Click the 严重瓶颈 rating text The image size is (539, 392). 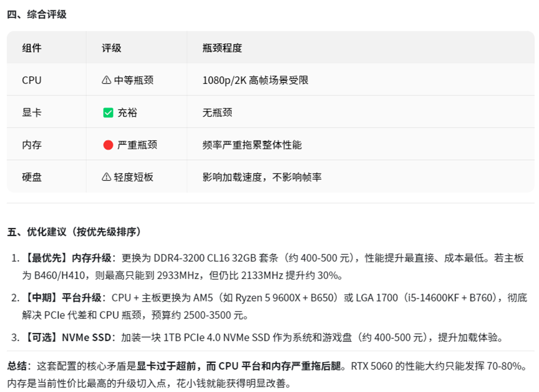click(137, 145)
